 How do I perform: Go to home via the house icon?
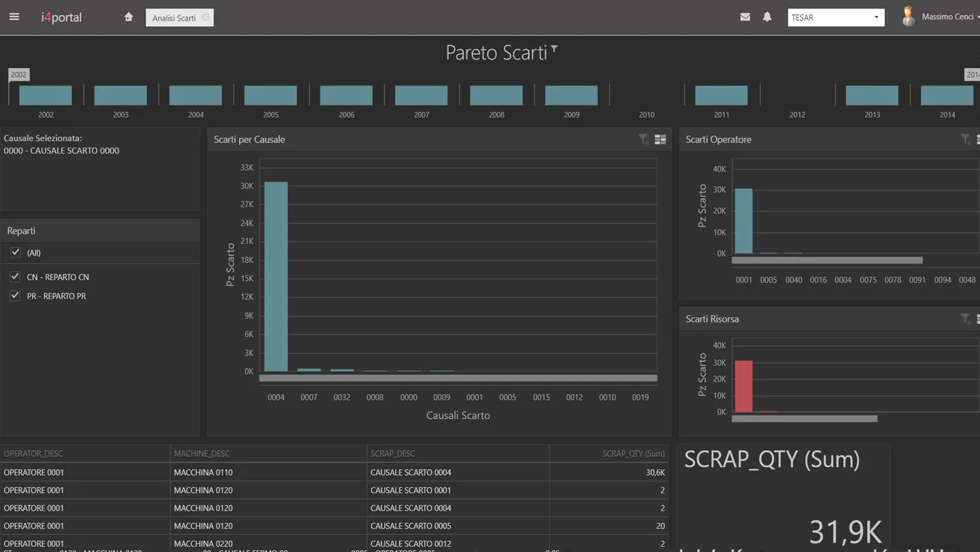click(128, 17)
